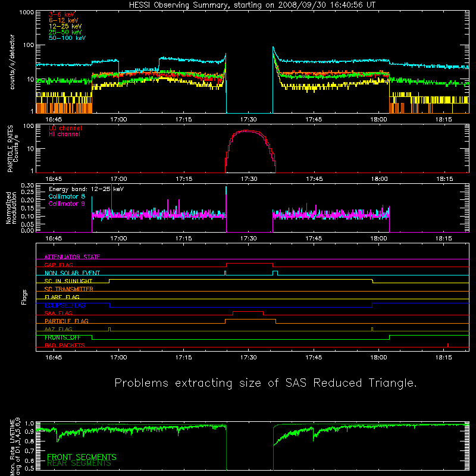Click the HESSI Observing Summary title text

[x=252, y=5]
